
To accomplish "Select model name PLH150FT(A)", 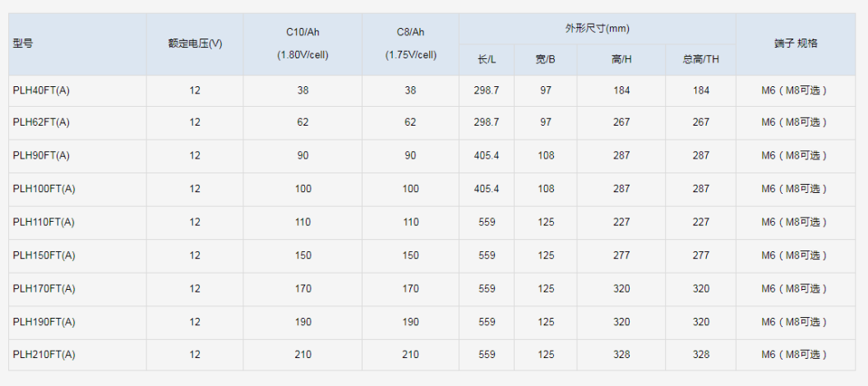I will pos(44,255).
